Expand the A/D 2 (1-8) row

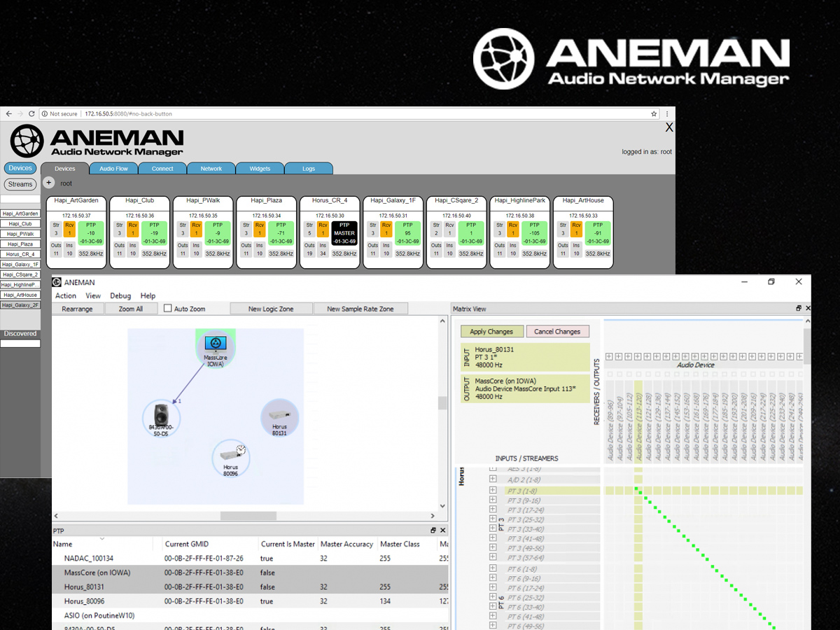493,479
